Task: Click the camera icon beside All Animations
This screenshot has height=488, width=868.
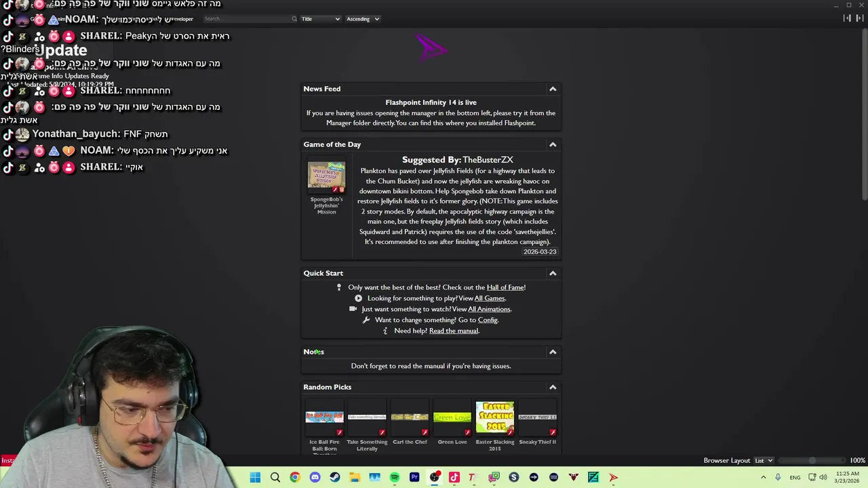Action: pos(353,309)
